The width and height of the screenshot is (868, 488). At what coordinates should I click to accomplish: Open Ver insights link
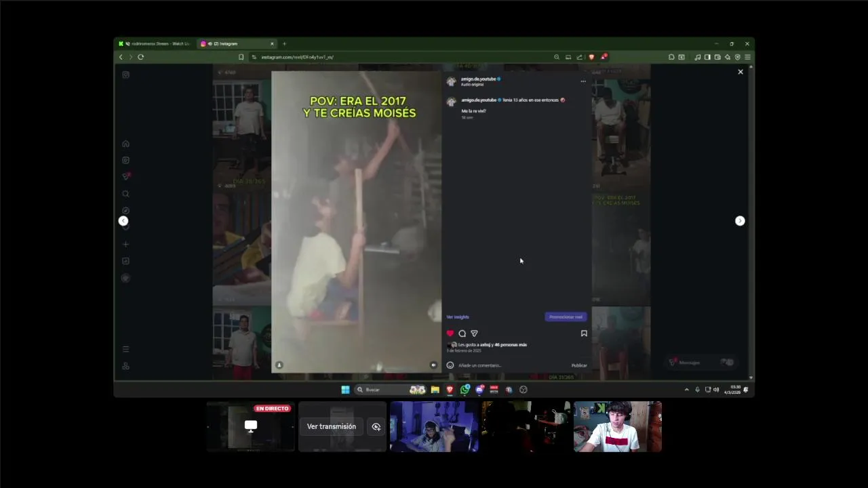(x=458, y=317)
